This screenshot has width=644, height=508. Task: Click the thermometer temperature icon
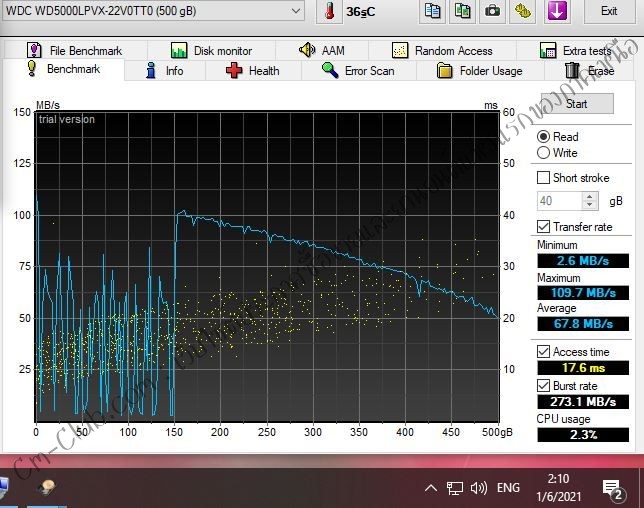pos(329,11)
